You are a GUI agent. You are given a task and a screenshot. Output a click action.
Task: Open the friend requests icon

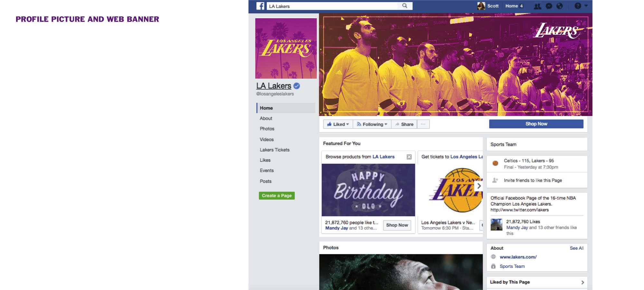[x=537, y=6]
